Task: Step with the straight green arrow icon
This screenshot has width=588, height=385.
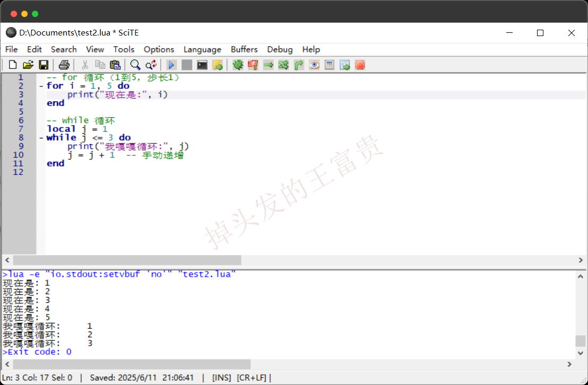Action: pyautogui.click(x=269, y=65)
